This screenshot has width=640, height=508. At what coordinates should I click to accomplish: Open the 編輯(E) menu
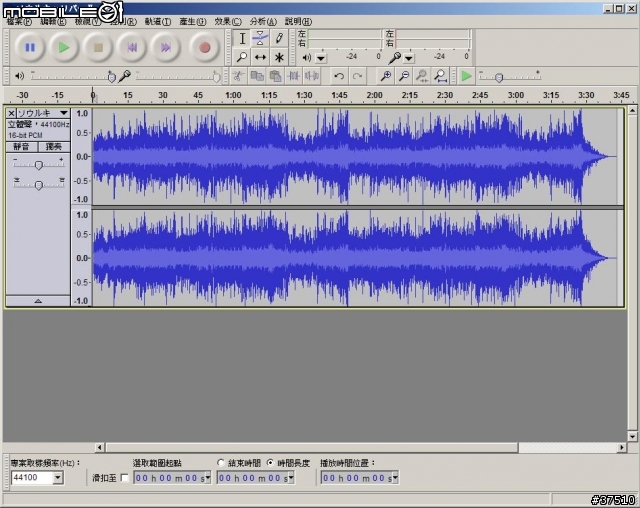tap(53, 22)
